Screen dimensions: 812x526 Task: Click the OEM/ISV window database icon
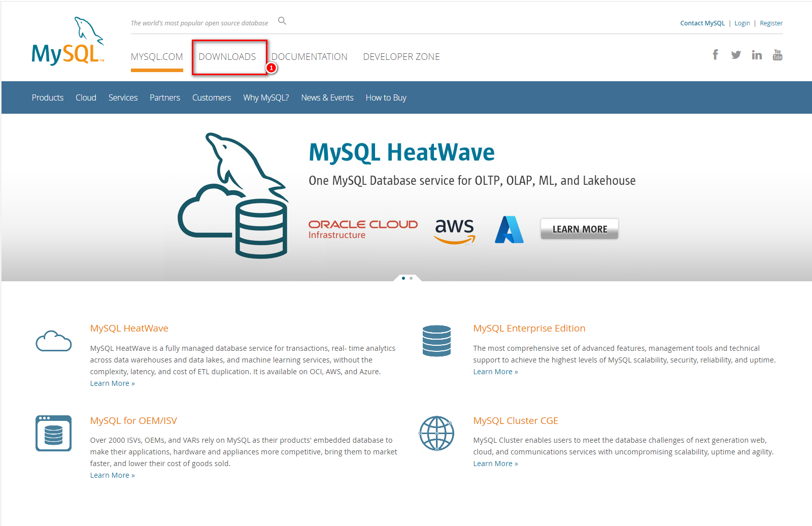(x=53, y=433)
